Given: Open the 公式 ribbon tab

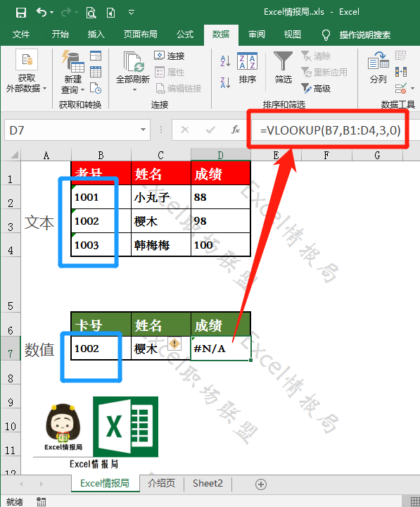Looking at the screenshot, I should (x=185, y=35).
